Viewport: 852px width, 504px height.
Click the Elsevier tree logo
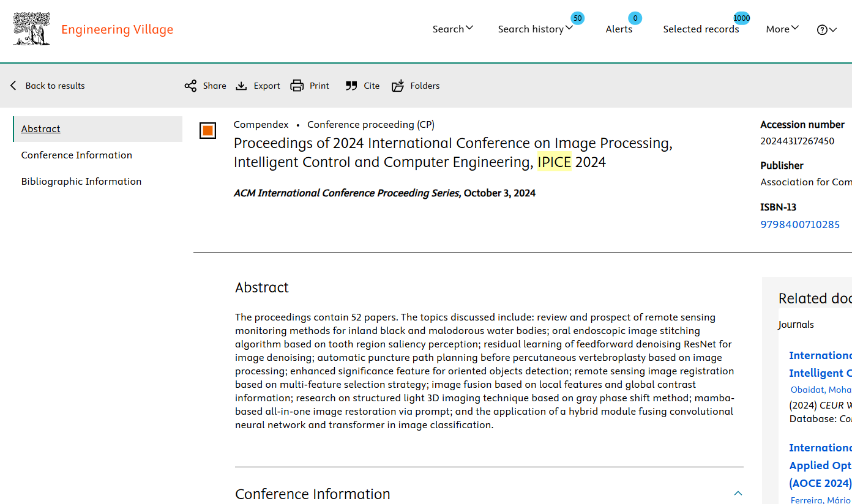tap(31, 29)
